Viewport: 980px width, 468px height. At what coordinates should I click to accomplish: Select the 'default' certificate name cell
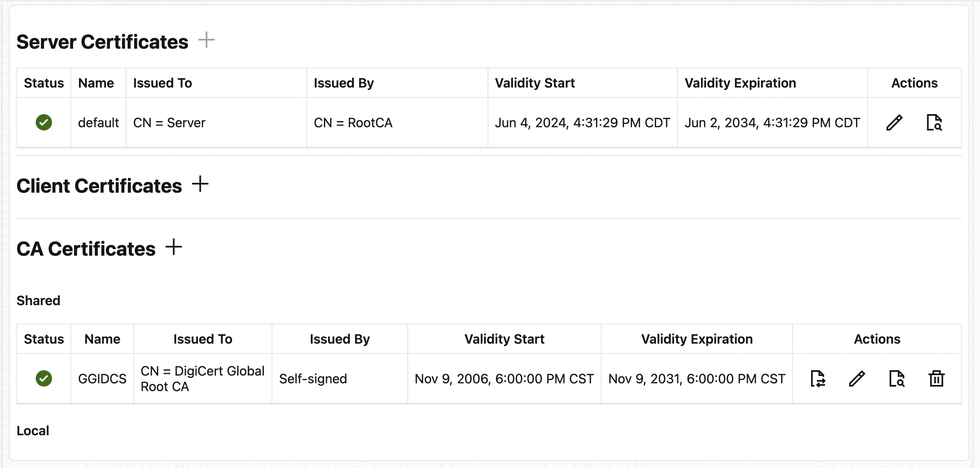(98, 123)
